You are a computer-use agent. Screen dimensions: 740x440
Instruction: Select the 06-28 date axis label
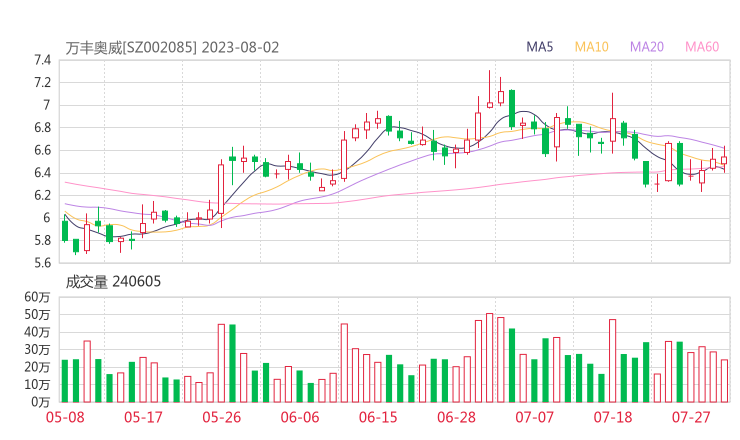click(456, 417)
